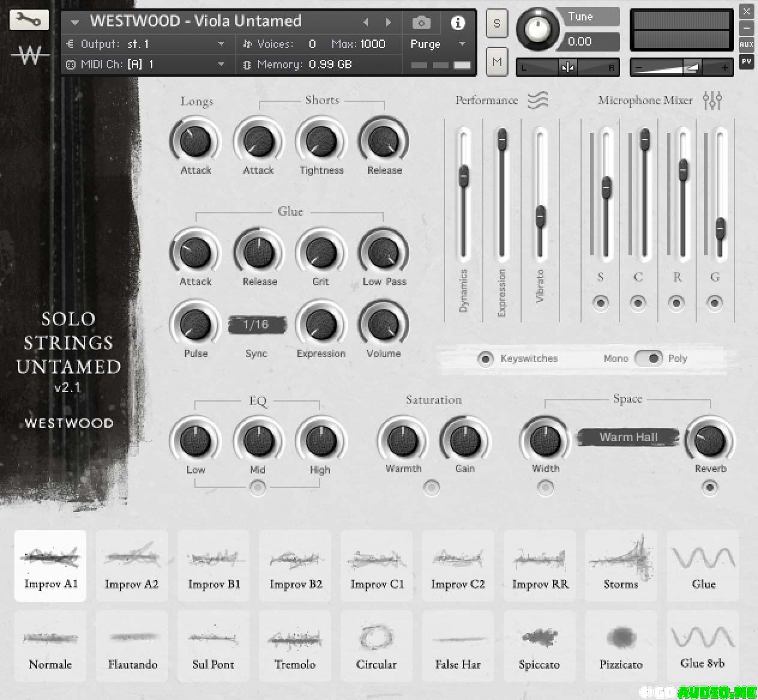Screen dimensions: 758x700
Task: Open 1/16 Sync rate selector
Action: tap(256, 325)
